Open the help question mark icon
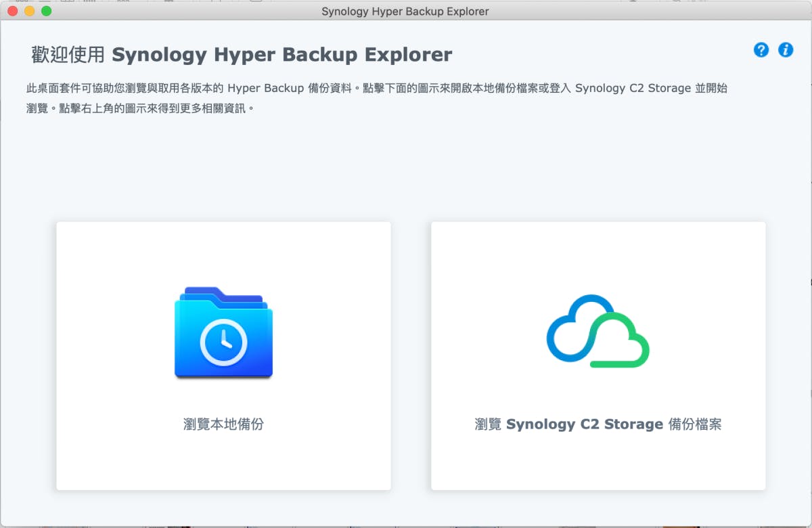 coord(761,49)
